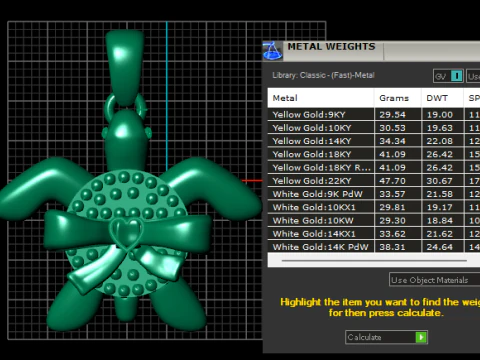This screenshot has width=480, height=360.
Task: Click the Metal Weights scale icon
Action: coord(273,51)
